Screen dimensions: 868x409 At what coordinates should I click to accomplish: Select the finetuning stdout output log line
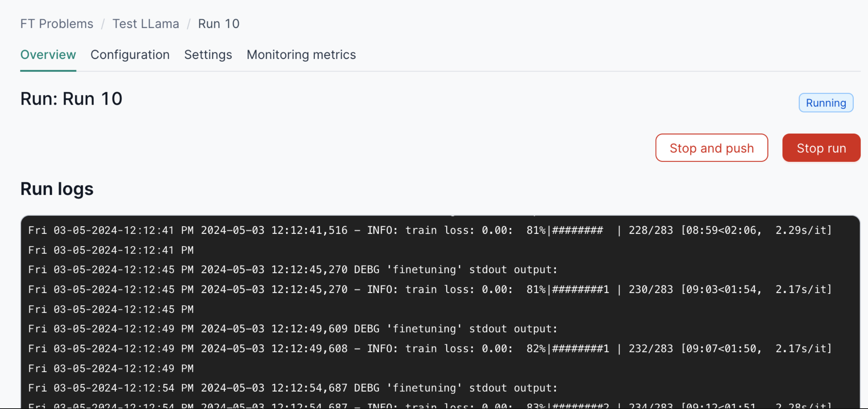coord(293,269)
